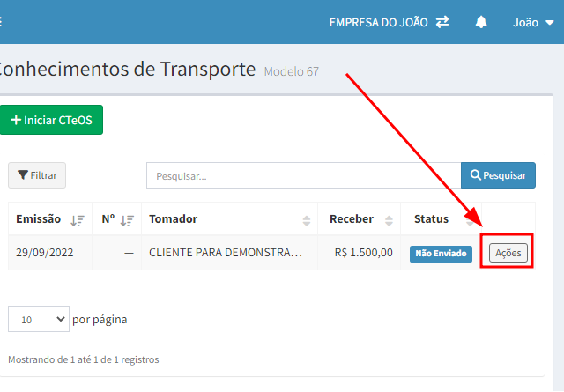
Task: Click the Não Enviado status badge
Action: coord(441,254)
